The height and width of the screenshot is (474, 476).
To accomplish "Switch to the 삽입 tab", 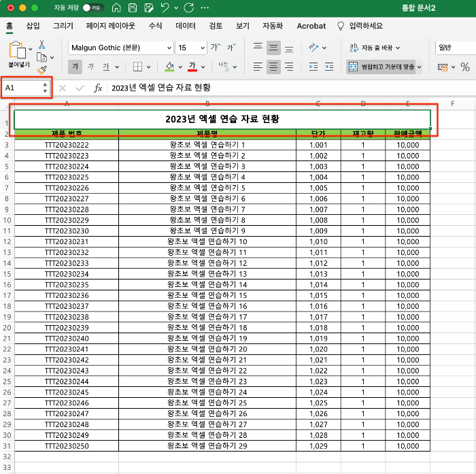I will pos(33,26).
